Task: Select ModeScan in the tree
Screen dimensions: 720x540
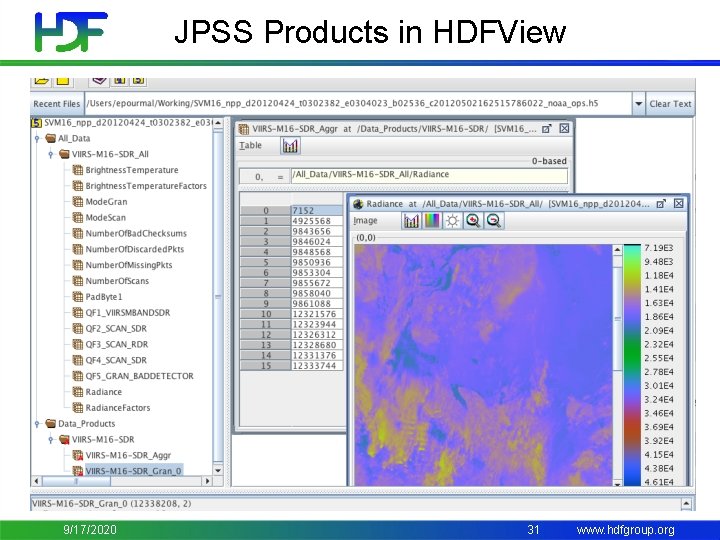Action: (x=106, y=218)
